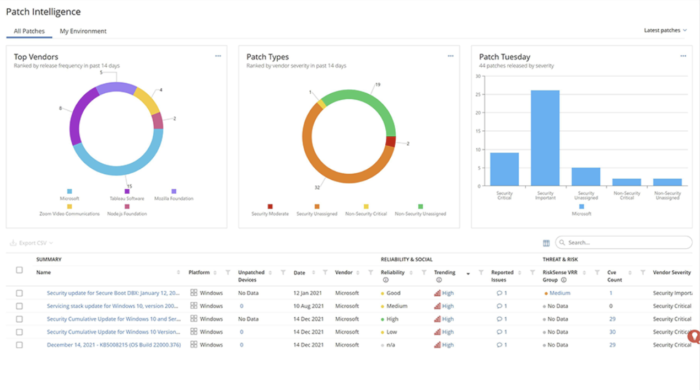Filter the Unpatched Devices column
700x390 pixels.
(283, 272)
